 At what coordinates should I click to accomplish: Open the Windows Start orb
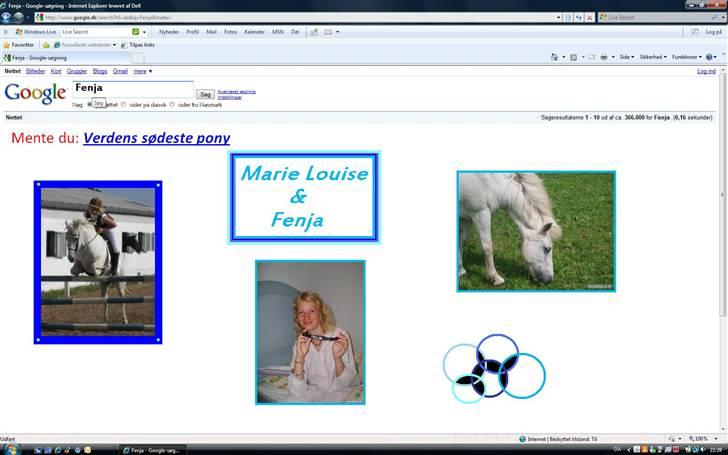[x=11, y=449]
